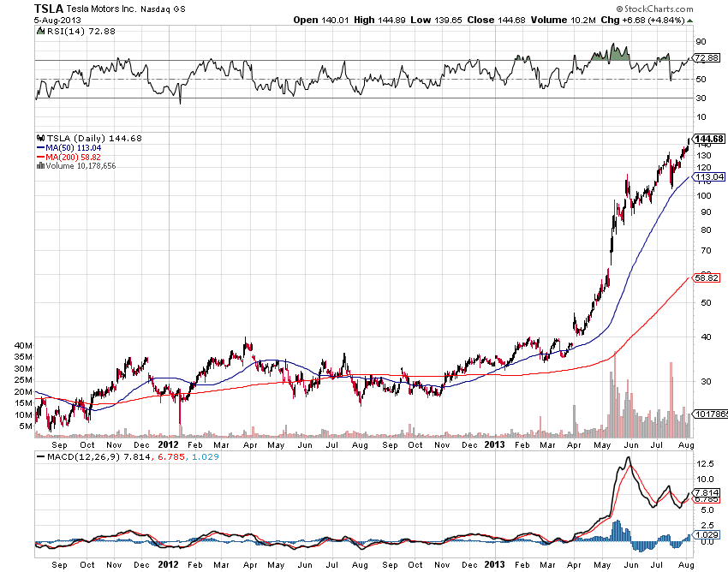728x572 pixels.
Task: Click the 70 price level on the right axis
Action: pos(706,251)
